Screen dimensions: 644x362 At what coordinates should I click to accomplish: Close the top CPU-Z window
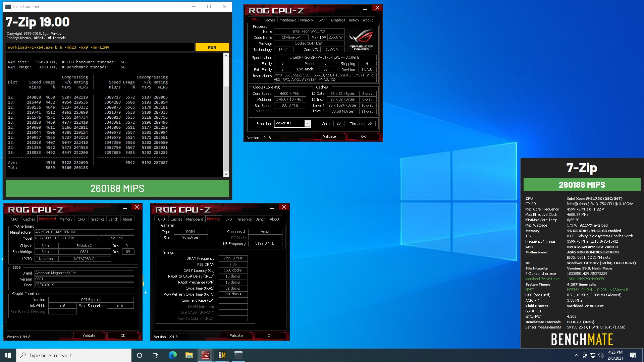tap(377, 8)
